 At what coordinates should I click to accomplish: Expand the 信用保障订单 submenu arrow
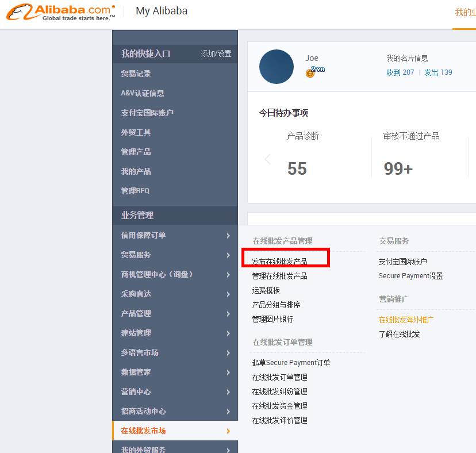pos(228,236)
